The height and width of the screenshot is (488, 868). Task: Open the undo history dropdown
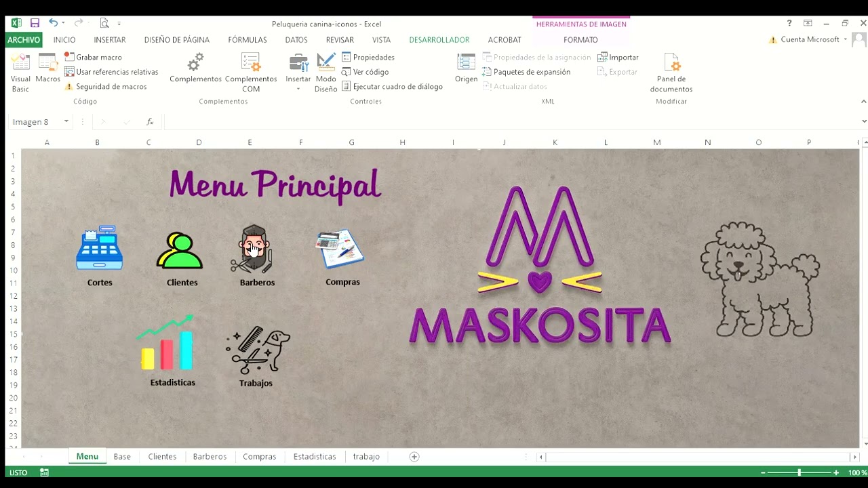(64, 24)
